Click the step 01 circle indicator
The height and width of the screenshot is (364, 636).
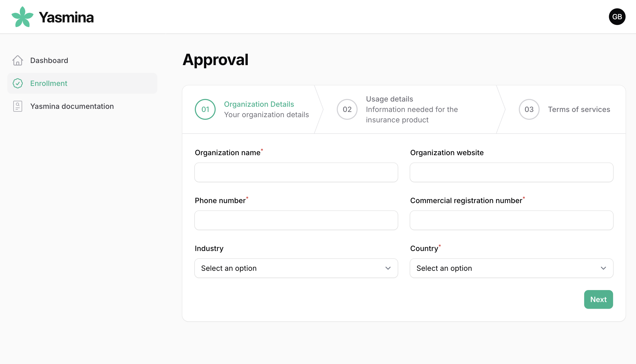click(x=205, y=109)
